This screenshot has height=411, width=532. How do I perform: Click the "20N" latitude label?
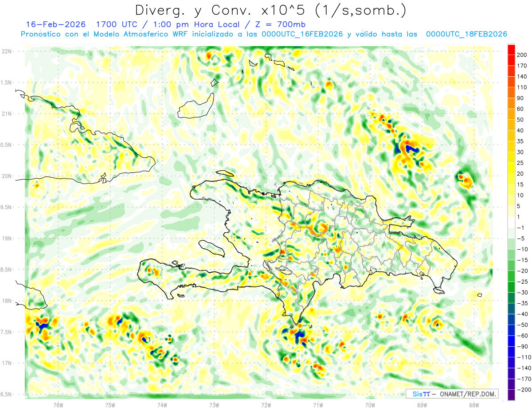7,176
